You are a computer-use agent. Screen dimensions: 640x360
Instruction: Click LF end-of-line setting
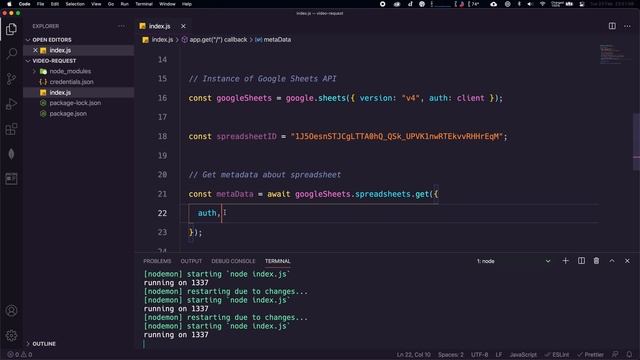click(x=499, y=355)
